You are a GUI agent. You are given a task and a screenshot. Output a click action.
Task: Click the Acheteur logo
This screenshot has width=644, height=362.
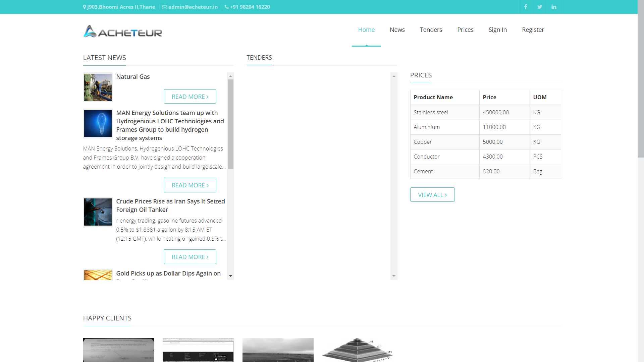coord(123,32)
